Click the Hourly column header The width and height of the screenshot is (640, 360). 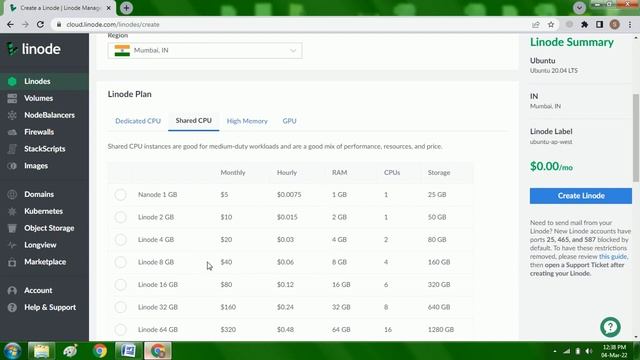287,173
